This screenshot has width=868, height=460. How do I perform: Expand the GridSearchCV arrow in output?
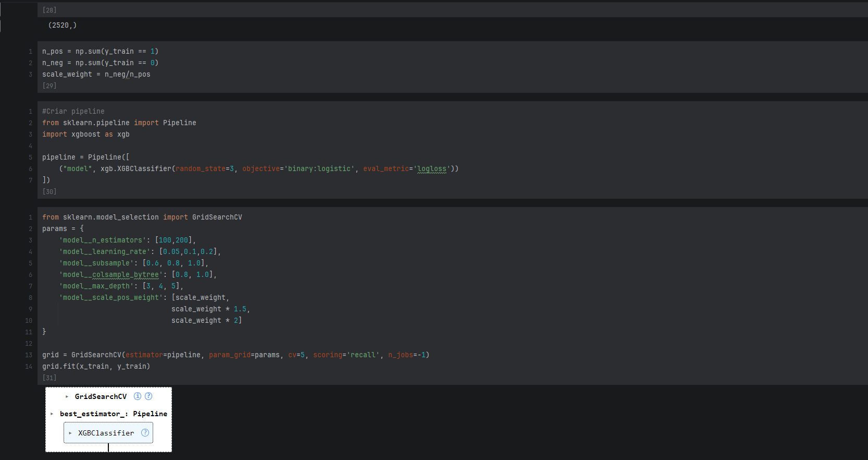coord(67,397)
